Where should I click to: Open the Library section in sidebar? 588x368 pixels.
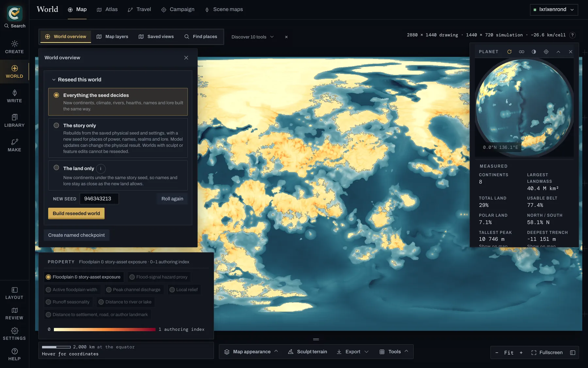(14, 121)
